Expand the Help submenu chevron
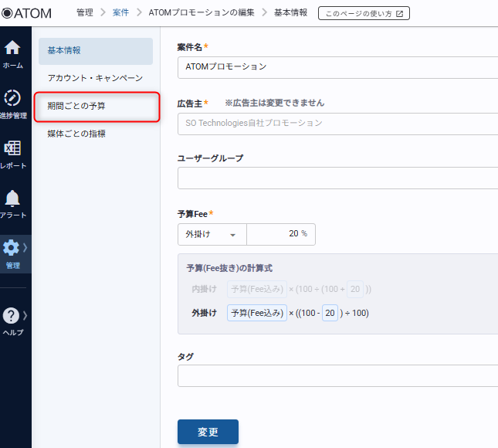 tap(25, 315)
